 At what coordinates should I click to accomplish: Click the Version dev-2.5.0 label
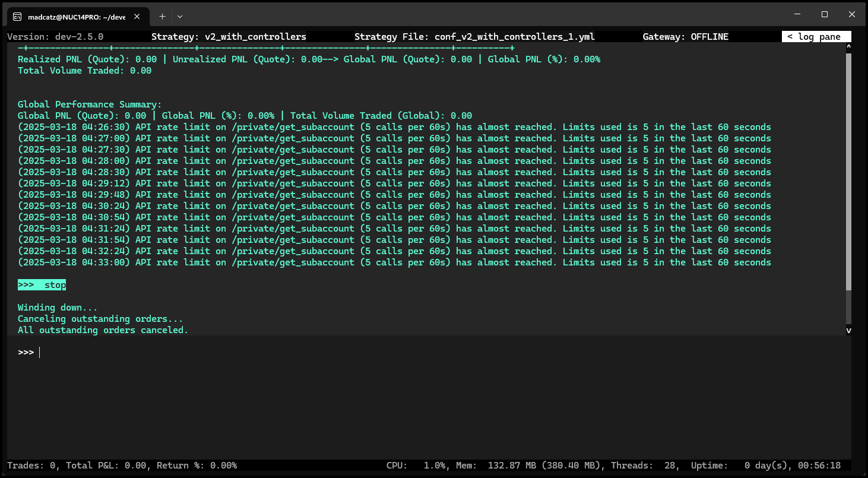coord(55,37)
